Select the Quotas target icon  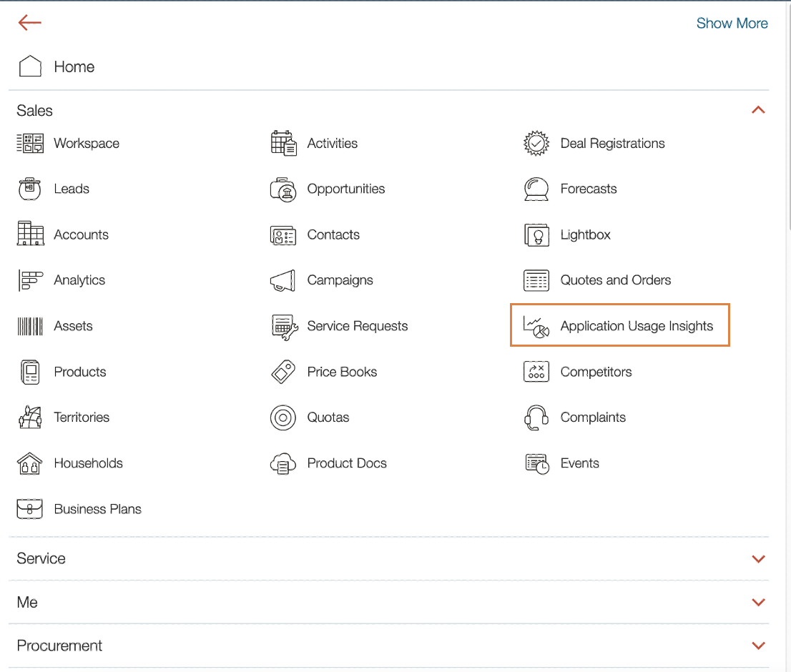coord(283,417)
